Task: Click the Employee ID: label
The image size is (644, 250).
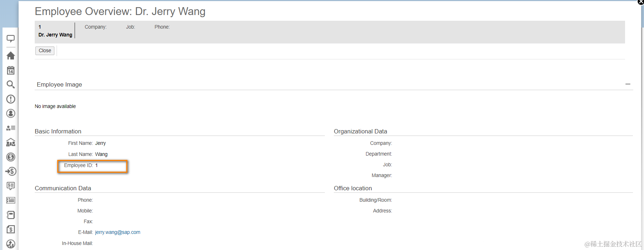Action: pyautogui.click(x=78, y=166)
